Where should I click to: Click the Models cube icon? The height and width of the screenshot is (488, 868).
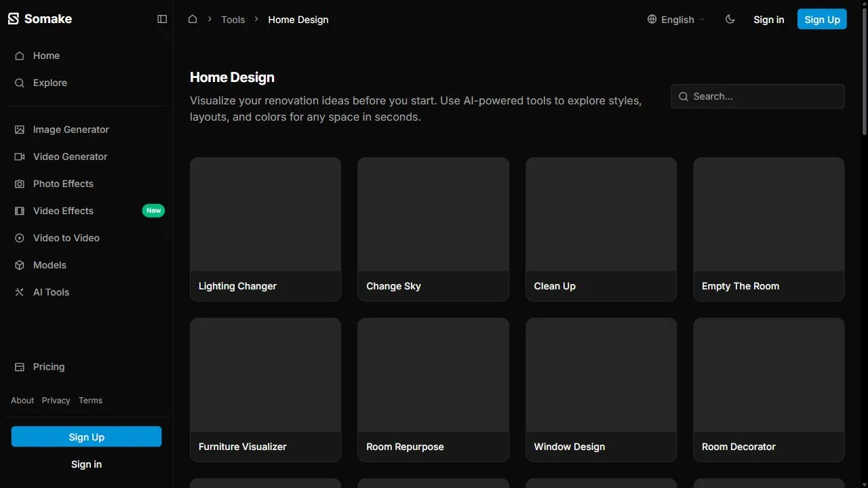pos(20,265)
